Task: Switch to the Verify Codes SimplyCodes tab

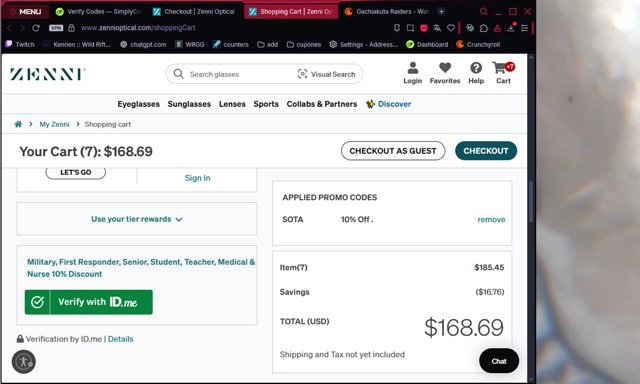Action: tap(98, 11)
